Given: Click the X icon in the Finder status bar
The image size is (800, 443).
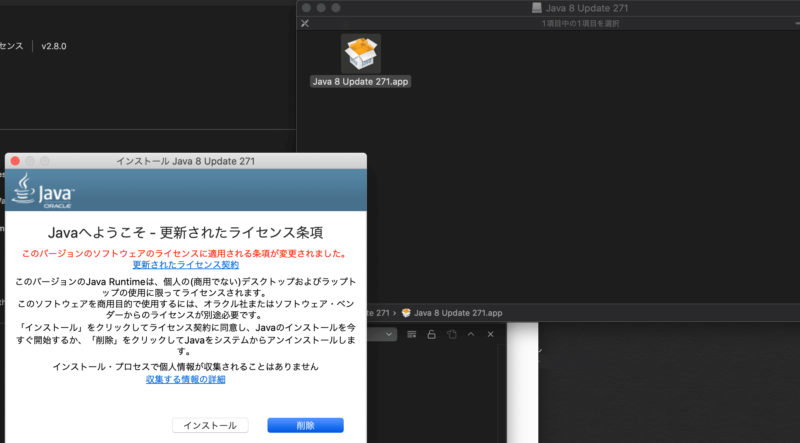Looking at the screenshot, I should [x=305, y=23].
